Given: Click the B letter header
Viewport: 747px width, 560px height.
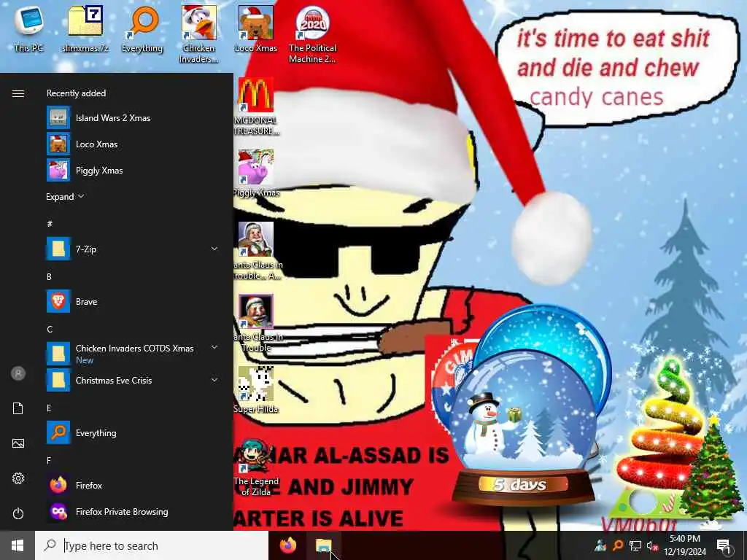Looking at the screenshot, I should pyautogui.click(x=49, y=276).
